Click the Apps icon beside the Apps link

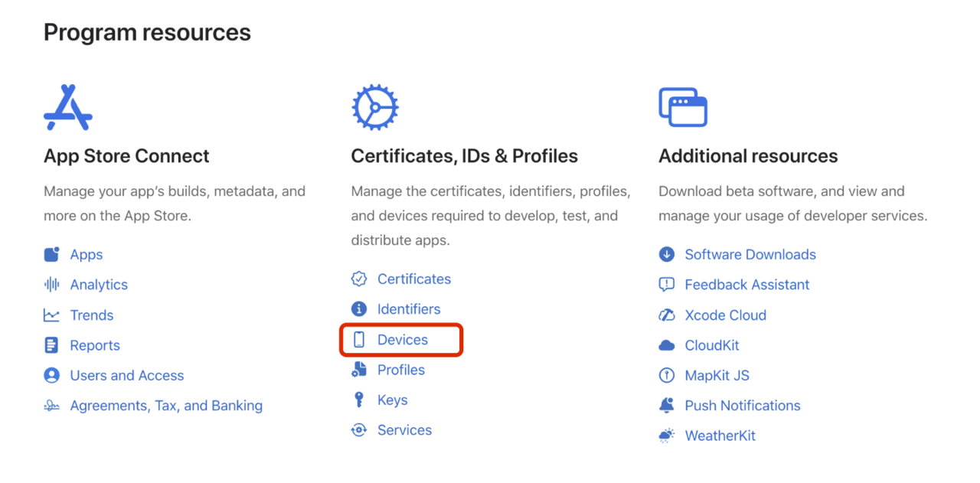51,255
